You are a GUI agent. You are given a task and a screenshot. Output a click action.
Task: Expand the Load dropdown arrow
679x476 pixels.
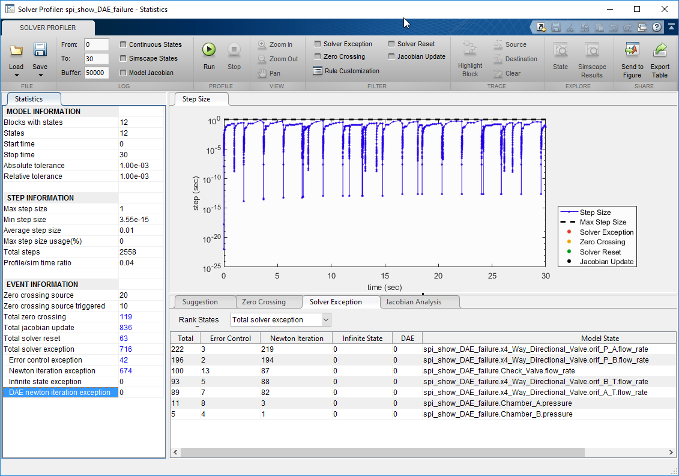pyautogui.click(x=17, y=77)
